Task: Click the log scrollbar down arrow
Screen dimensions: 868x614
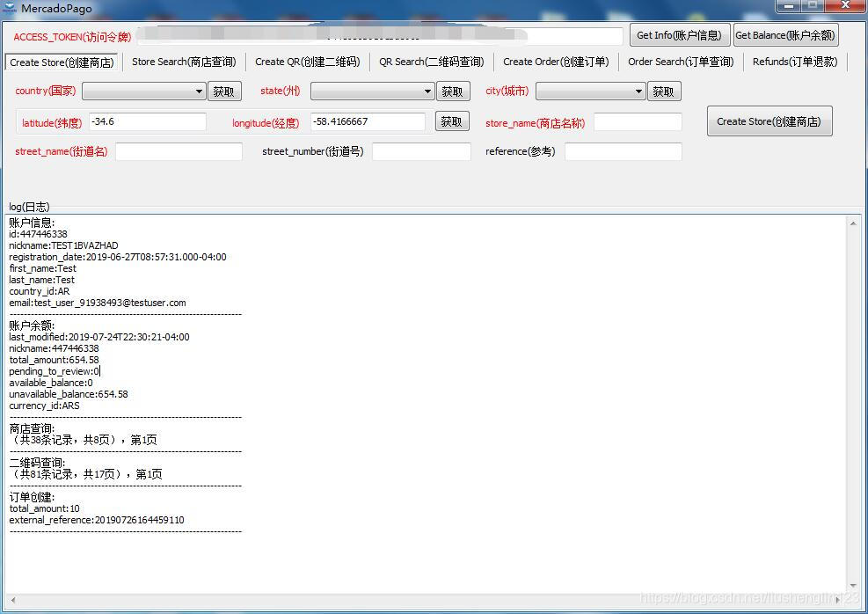Action: (x=853, y=586)
